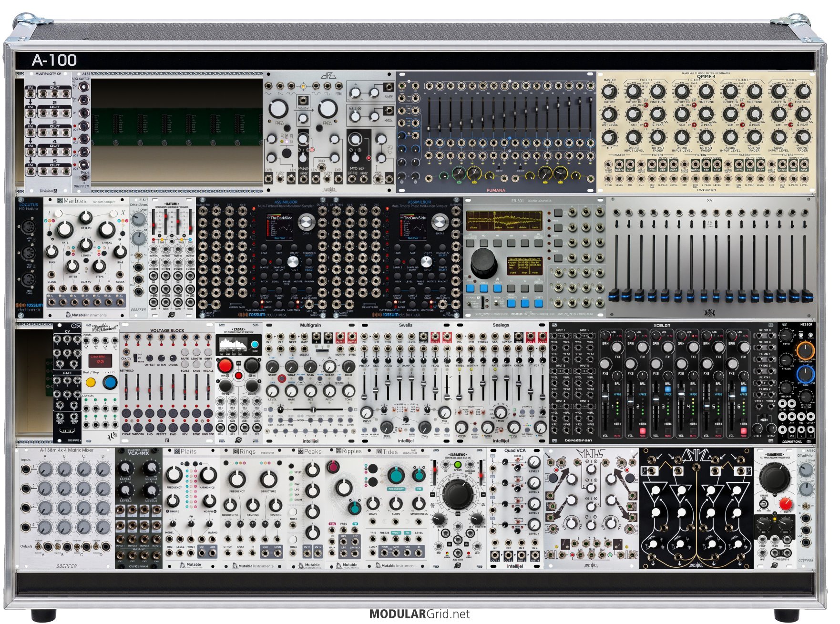
Task: Click the cyan CHANNEL button on ZADAR
Action: pos(255,345)
